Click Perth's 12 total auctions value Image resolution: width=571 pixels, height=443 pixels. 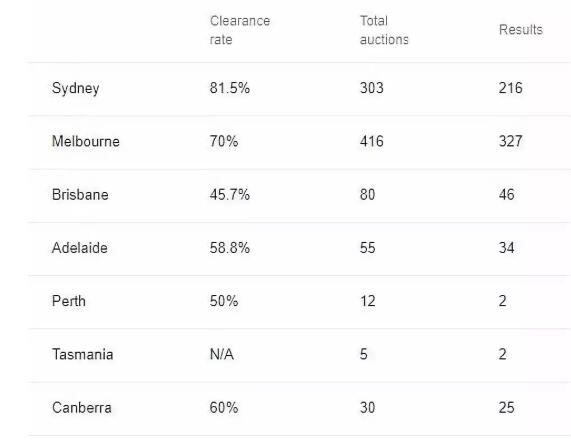point(367,301)
